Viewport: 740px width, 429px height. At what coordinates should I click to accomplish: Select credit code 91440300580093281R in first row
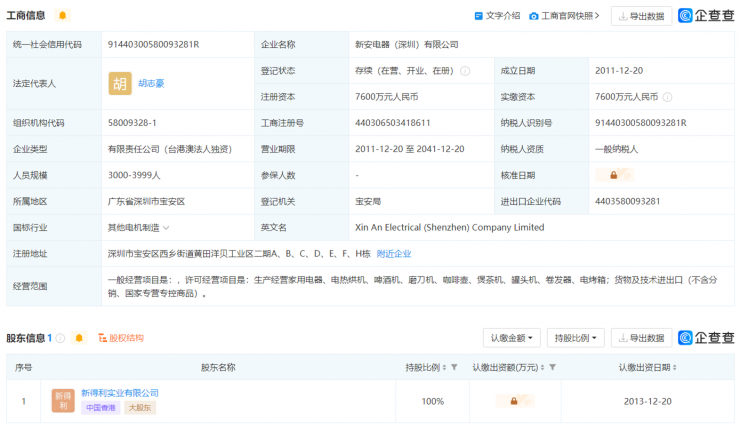153,44
